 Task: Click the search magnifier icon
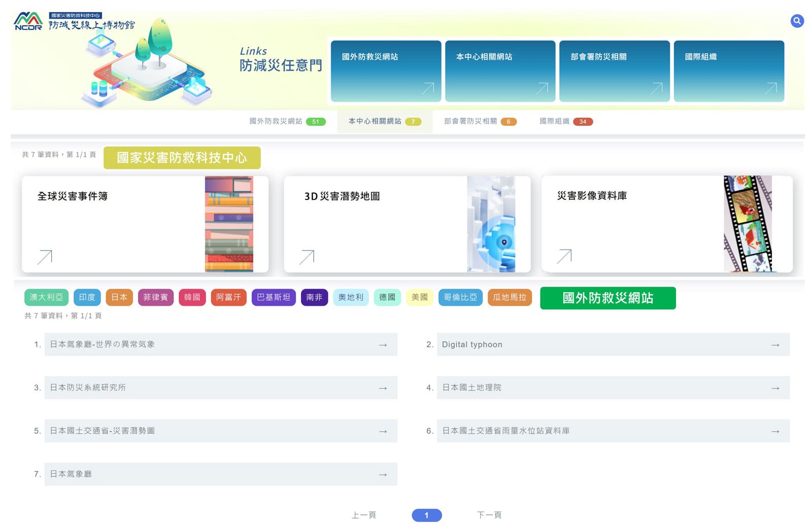[x=797, y=21]
